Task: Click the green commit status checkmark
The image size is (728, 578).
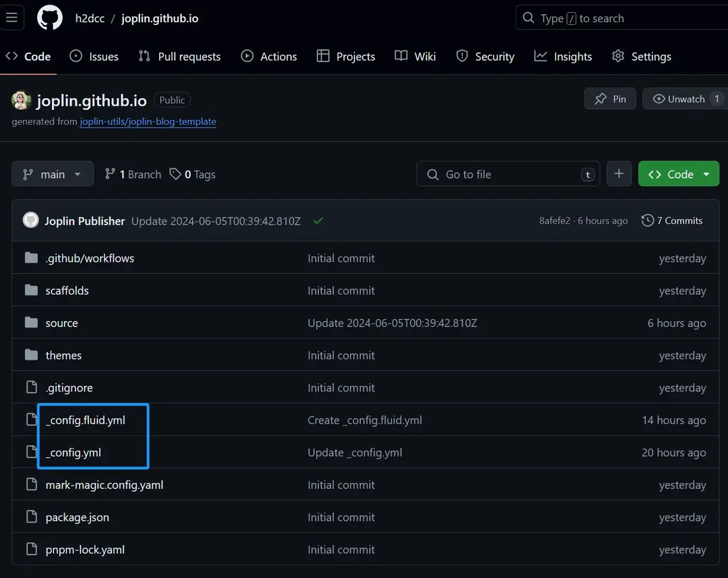Action: pyautogui.click(x=318, y=221)
